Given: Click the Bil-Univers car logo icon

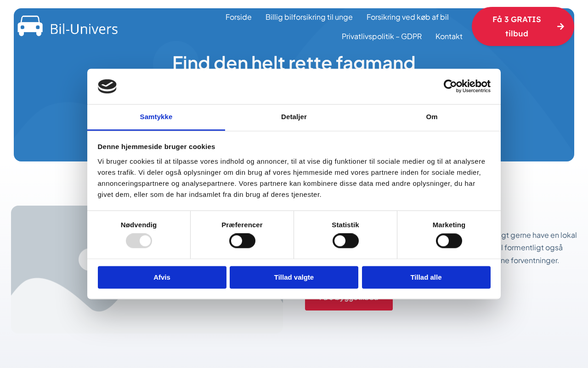Looking at the screenshot, I should (x=30, y=26).
